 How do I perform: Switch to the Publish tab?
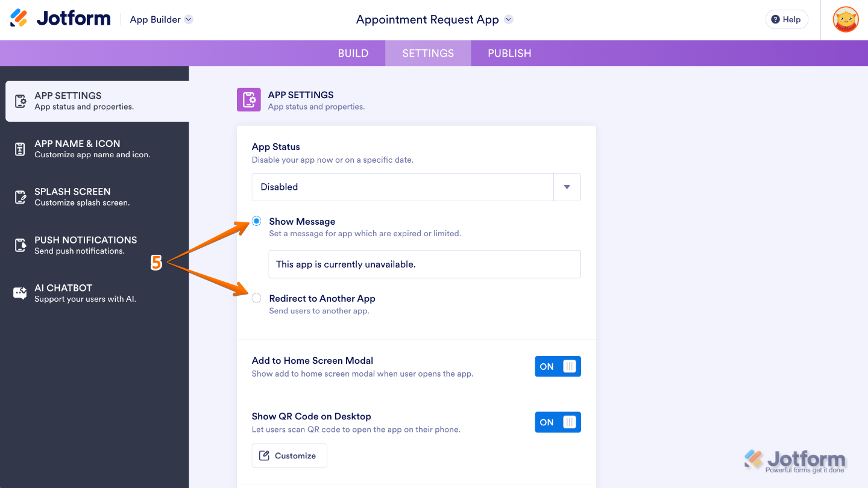509,53
